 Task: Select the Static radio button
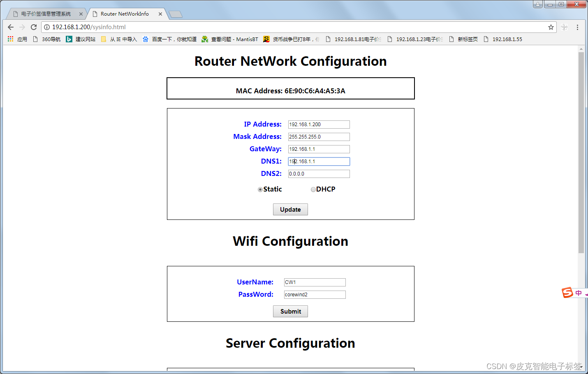click(260, 189)
